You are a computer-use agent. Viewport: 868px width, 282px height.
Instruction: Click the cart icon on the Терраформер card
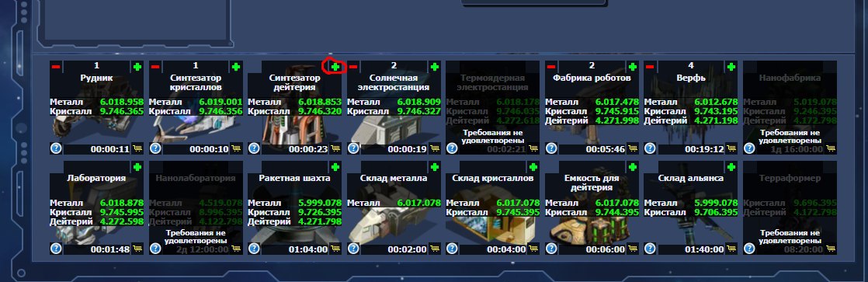(831, 249)
